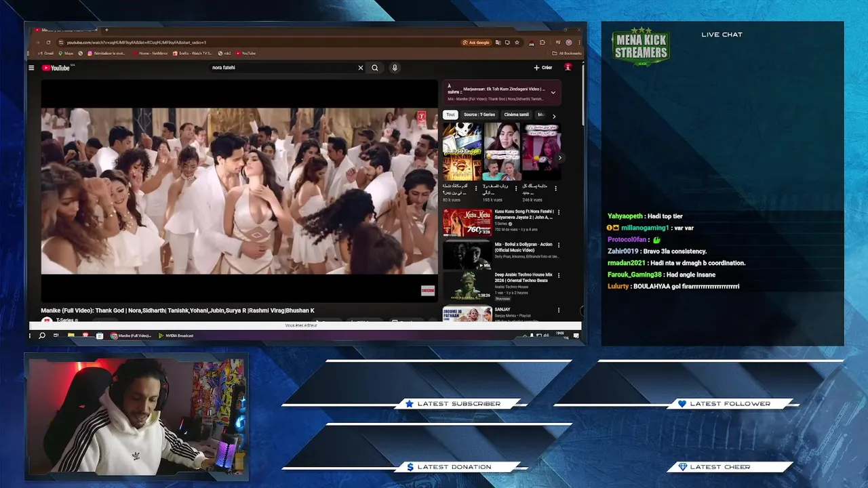
Task: Open the T-Series channel avatar below the video
Action: point(47,320)
